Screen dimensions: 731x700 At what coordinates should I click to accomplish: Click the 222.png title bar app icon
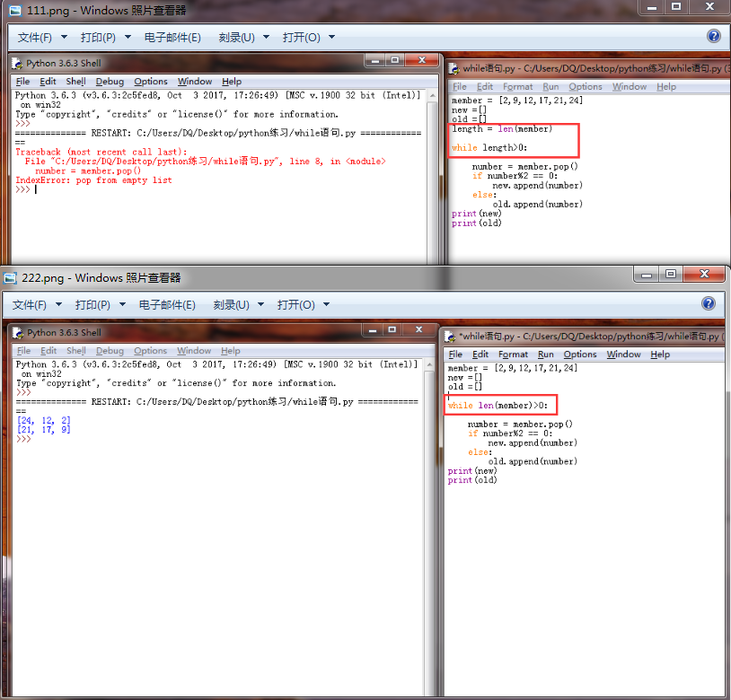pos(11,277)
